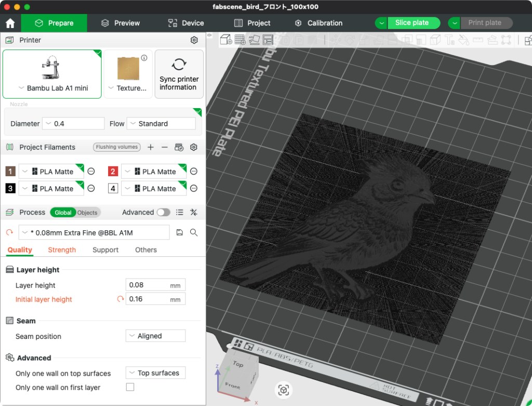The width and height of the screenshot is (532, 406).
Task: Open filament 4 PLA Matte dropdown
Action: click(154, 188)
